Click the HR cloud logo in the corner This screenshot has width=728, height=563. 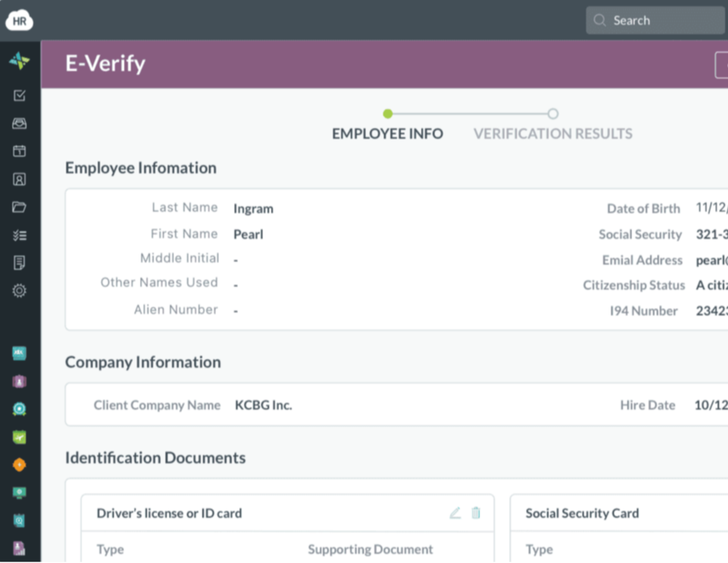[x=19, y=20]
